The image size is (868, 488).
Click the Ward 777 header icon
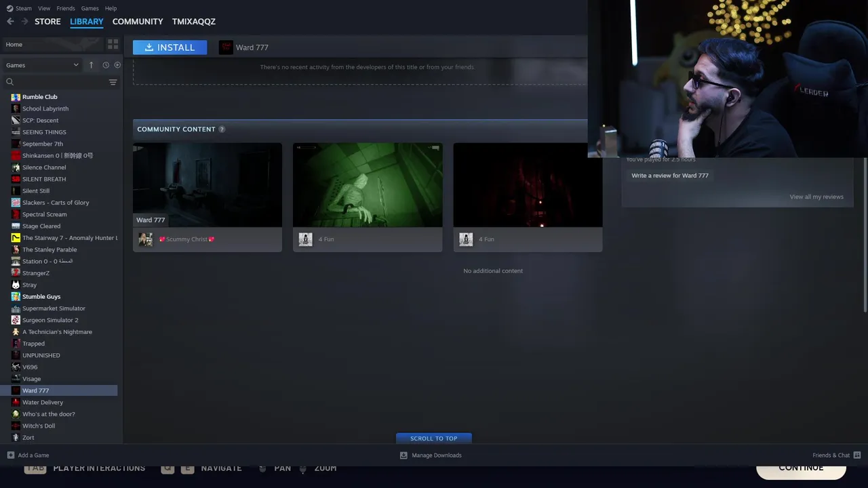(226, 47)
